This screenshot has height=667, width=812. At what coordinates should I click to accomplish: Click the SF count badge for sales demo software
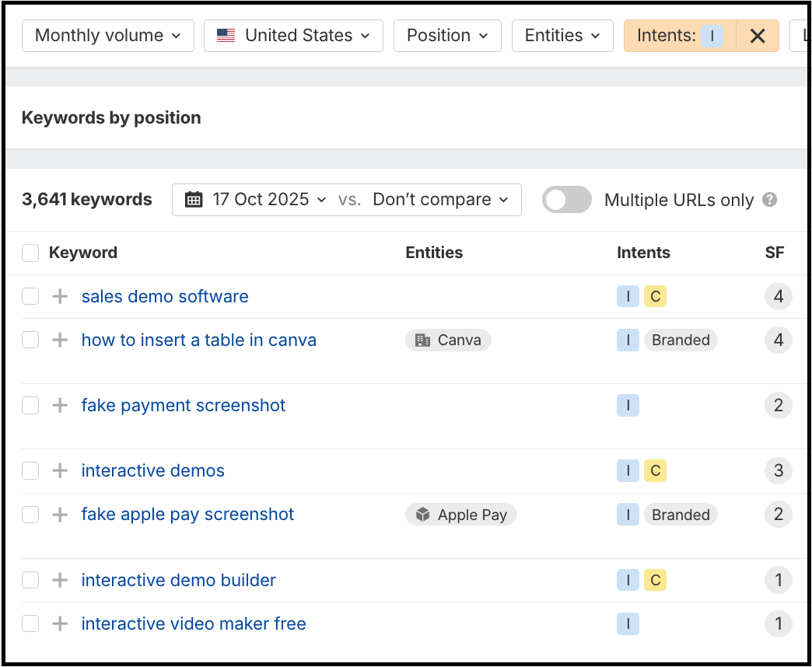[778, 296]
